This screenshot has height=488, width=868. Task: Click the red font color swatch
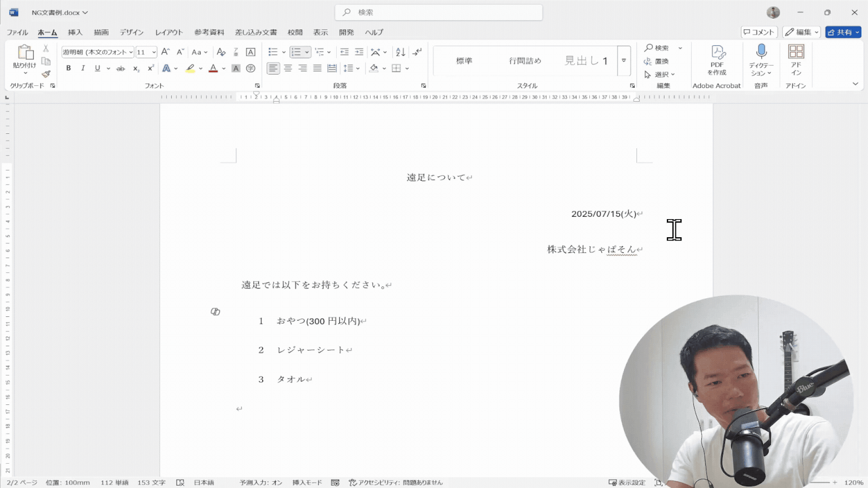click(x=213, y=68)
